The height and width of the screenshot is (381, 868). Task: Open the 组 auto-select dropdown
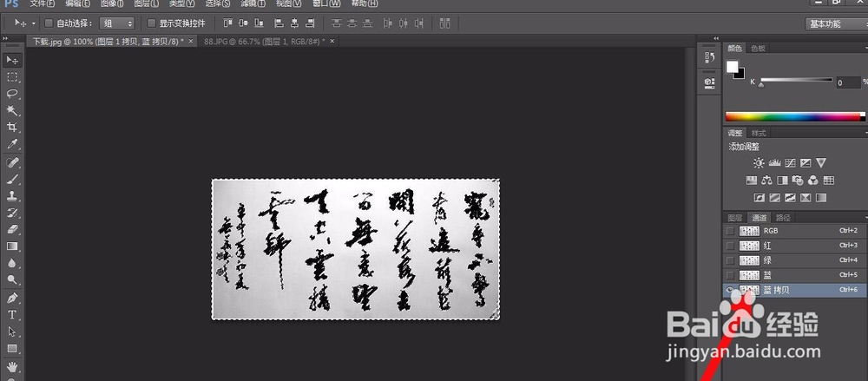tap(117, 23)
